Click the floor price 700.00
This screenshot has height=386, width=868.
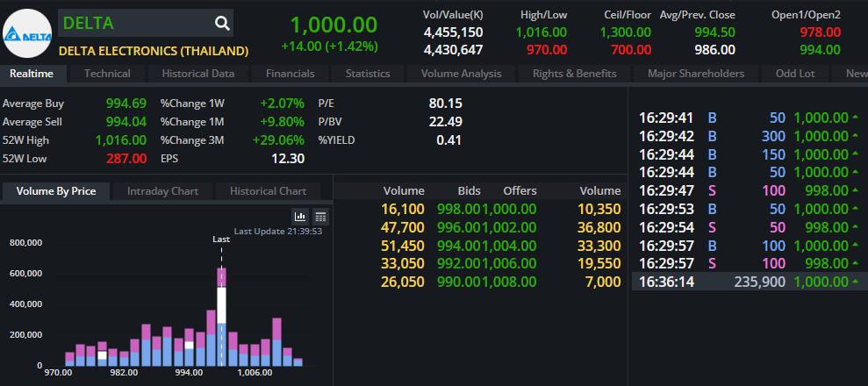(x=631, y=50)
